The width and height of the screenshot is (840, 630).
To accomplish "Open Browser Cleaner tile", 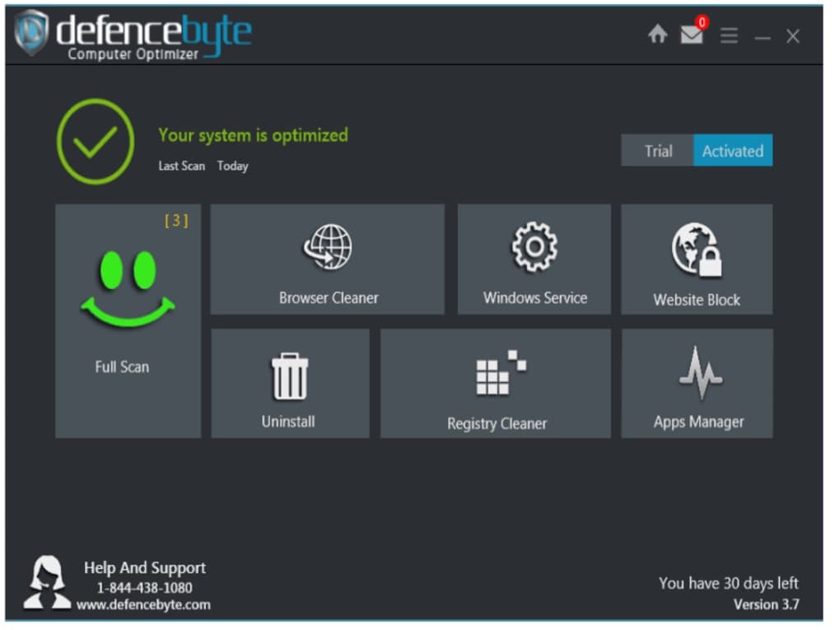I will (327, 259).
